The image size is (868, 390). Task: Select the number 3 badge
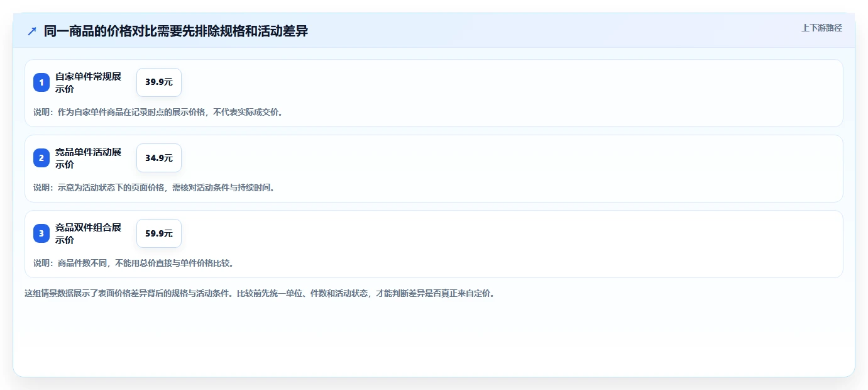(41, 233)
